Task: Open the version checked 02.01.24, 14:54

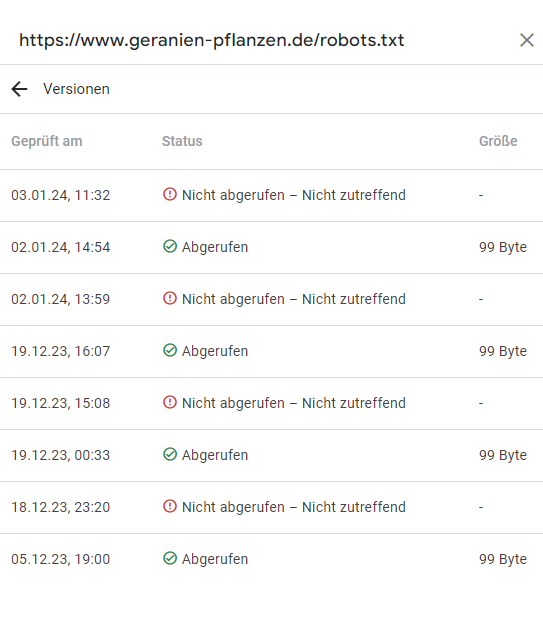Action: pyautogui.click(x=272, y=248)
